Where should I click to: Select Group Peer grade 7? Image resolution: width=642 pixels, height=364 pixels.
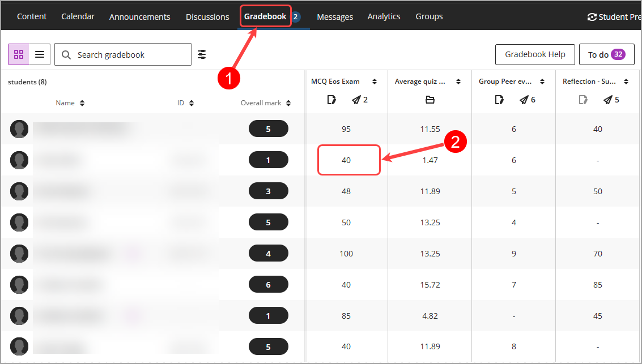point(514,284)
